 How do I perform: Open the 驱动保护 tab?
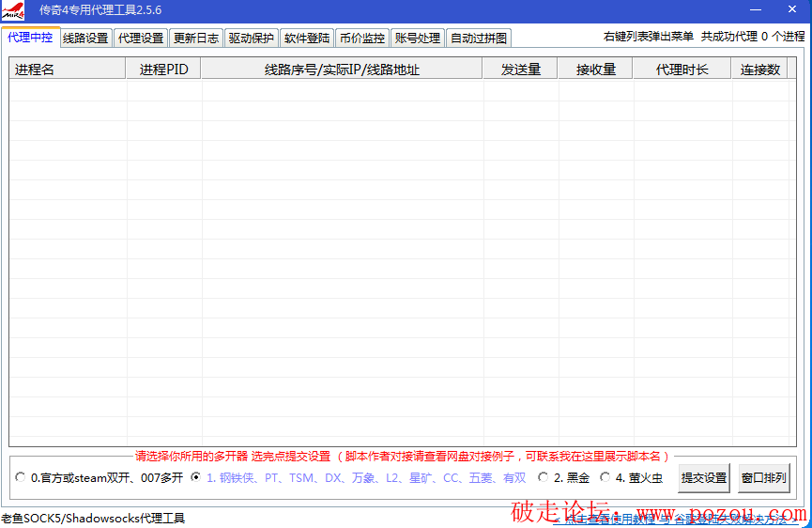tap(252, 39)
